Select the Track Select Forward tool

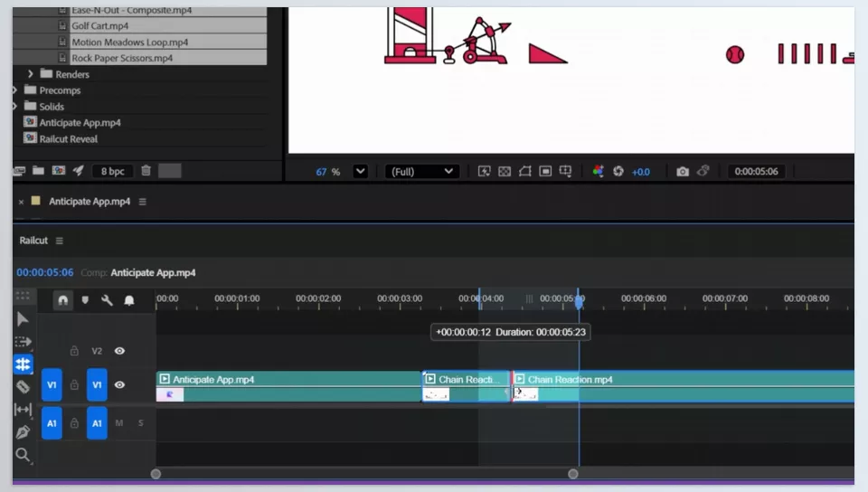[23, 342]
